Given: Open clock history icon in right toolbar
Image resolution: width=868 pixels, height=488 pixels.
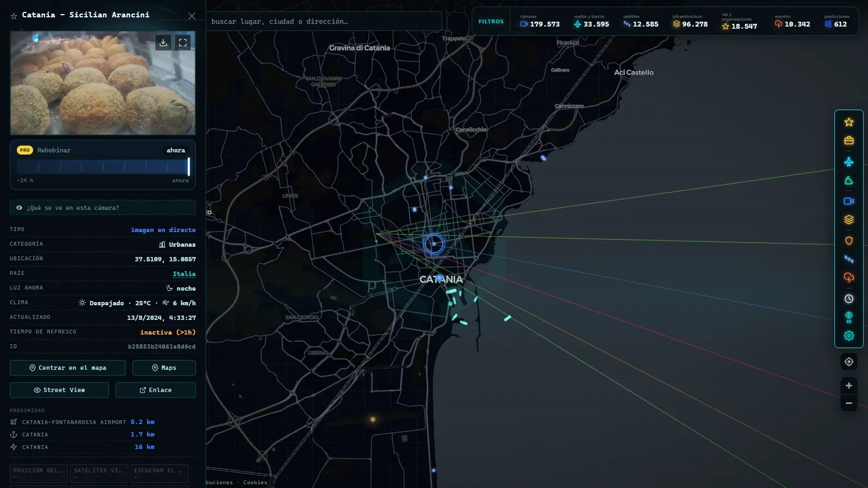Looking at the screenshot, I should pos(849,299).
